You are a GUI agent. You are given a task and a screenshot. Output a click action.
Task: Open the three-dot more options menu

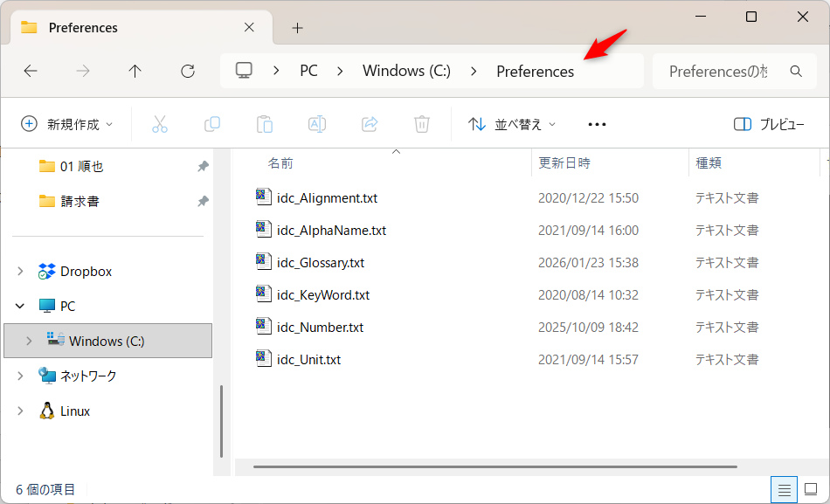click(x=597, y=124)
